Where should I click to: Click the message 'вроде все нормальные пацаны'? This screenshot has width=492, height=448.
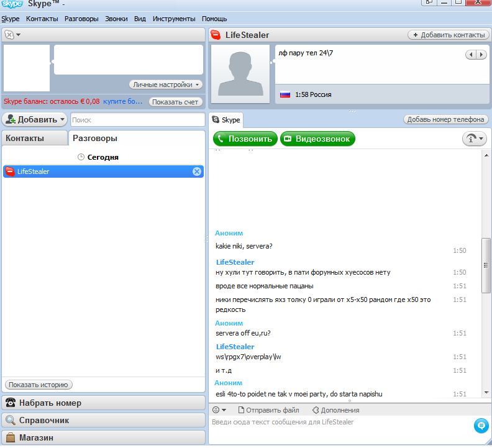pyautogui.click(x=265, y=286)
